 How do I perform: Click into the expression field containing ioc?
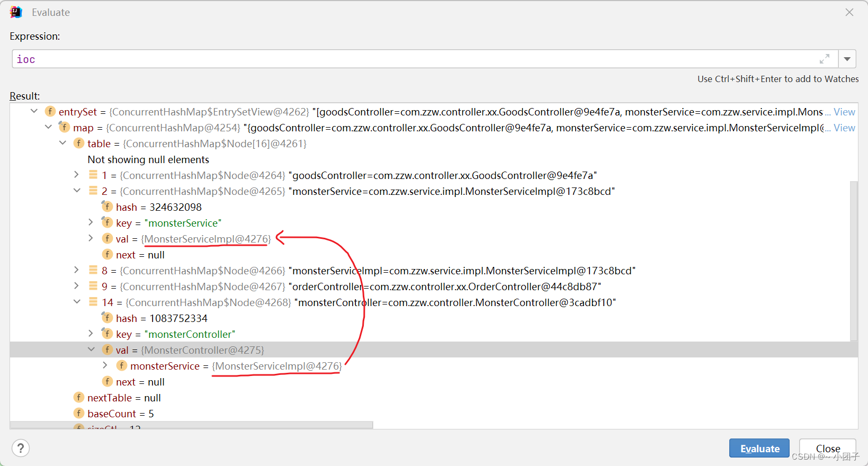(x=425, y=59)
